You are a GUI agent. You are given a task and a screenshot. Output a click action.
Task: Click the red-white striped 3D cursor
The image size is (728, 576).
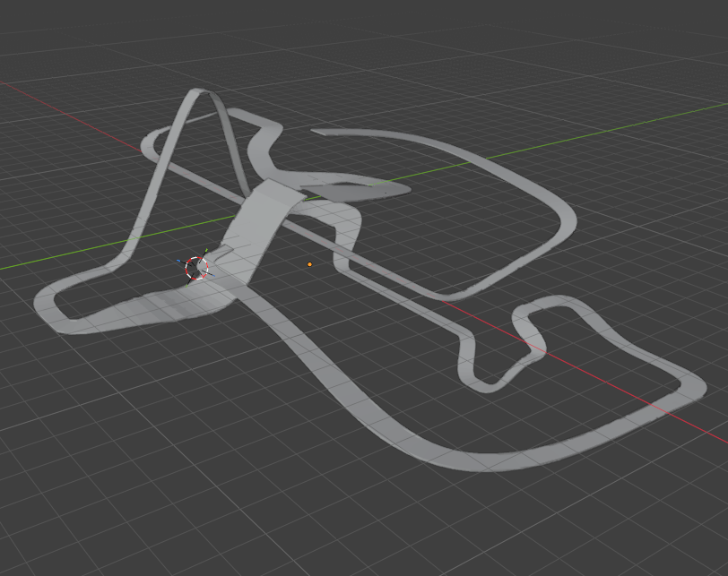click(x=197, y=268)
